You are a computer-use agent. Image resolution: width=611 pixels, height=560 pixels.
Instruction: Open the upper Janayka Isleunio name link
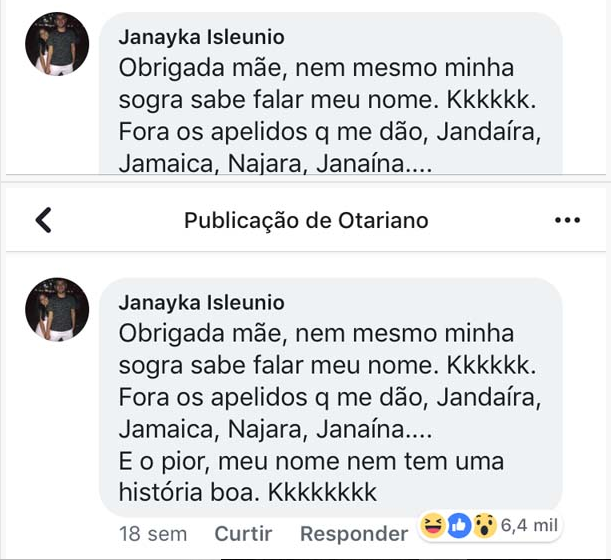(201, 37)
